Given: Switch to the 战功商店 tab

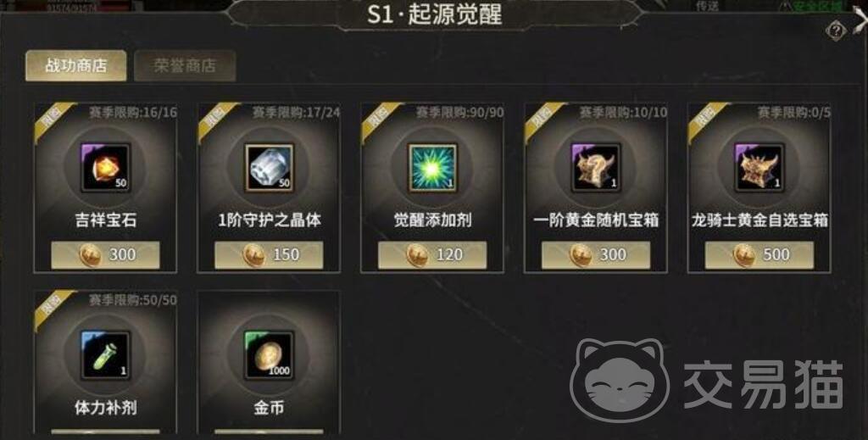Looking at the screenshot, I should click(75, 65).
